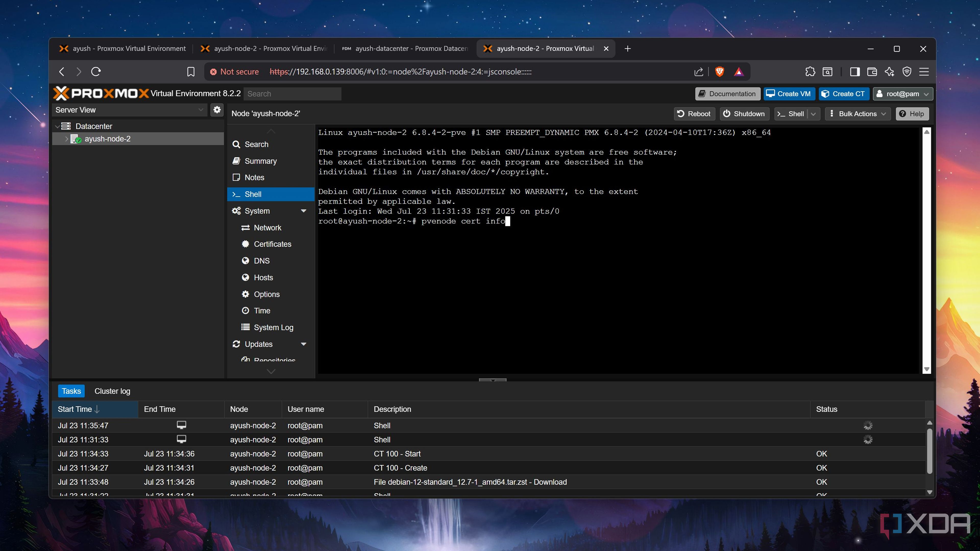Open the Hosts menu item
The image size is (980, 551).
pos(271,278)
